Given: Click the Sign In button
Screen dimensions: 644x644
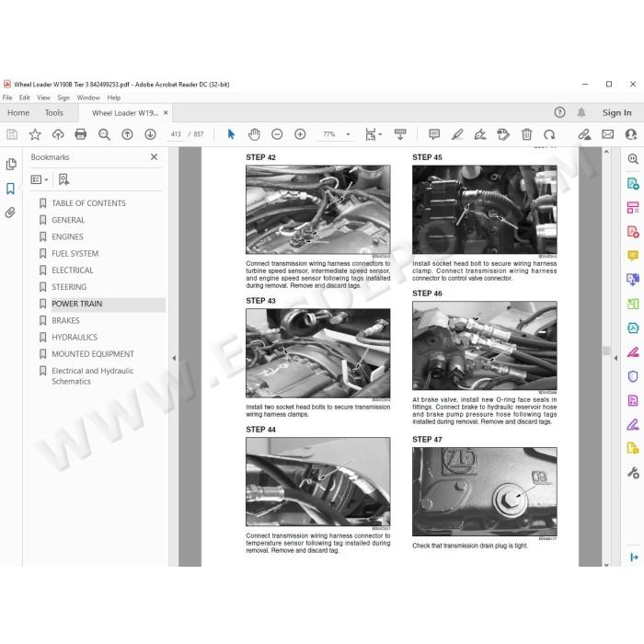Looking at the screenshot, I should 616,112.
